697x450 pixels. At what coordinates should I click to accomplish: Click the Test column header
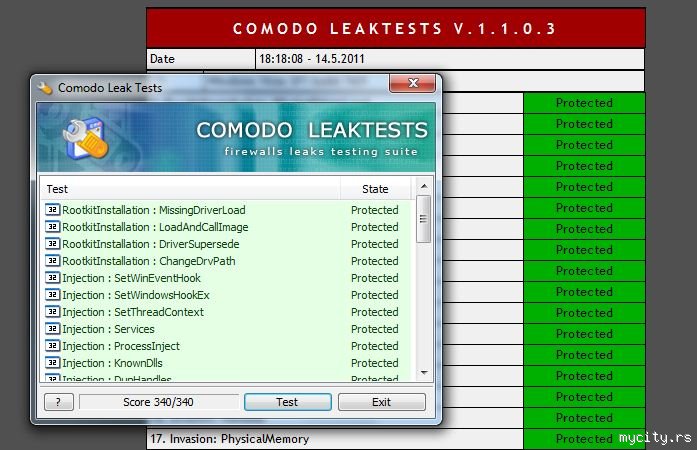[x=190, y=189]
